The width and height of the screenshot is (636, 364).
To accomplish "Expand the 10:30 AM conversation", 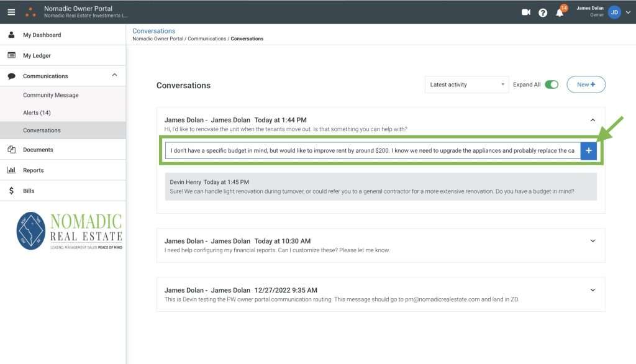I will click(593, 241).
